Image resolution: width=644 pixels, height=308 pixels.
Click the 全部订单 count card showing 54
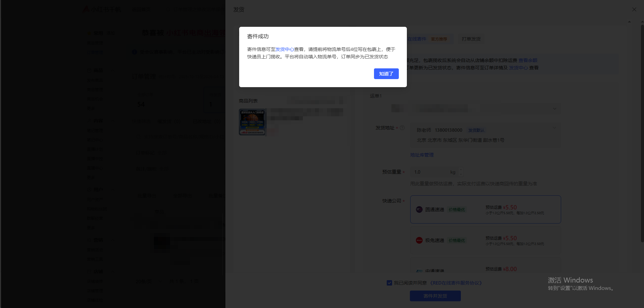(x=167, y=100)
